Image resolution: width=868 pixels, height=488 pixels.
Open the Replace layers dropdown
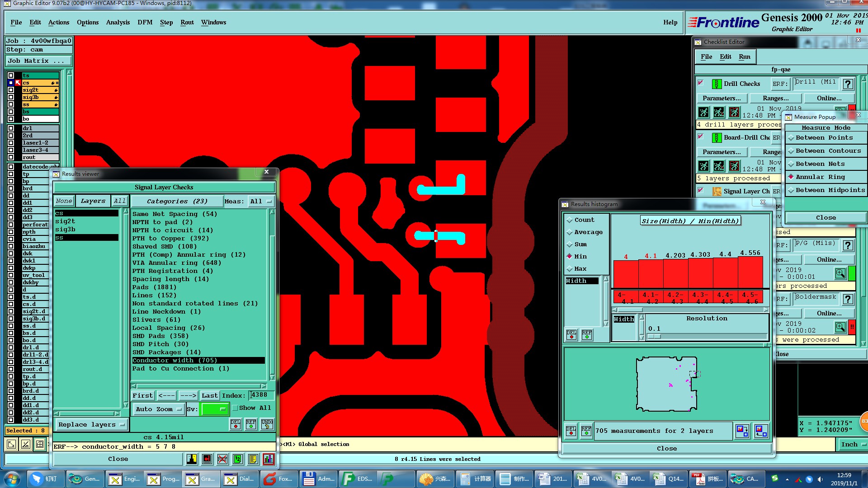click(x=91, y=425)
